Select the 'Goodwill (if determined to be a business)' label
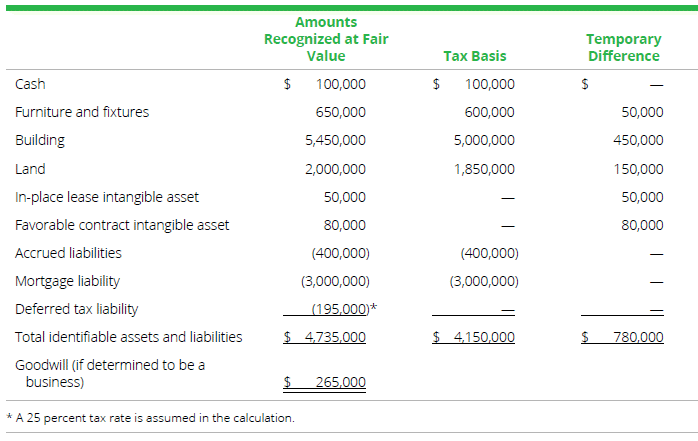This screenshot has height=441, width=698. [x=110, y=373]
